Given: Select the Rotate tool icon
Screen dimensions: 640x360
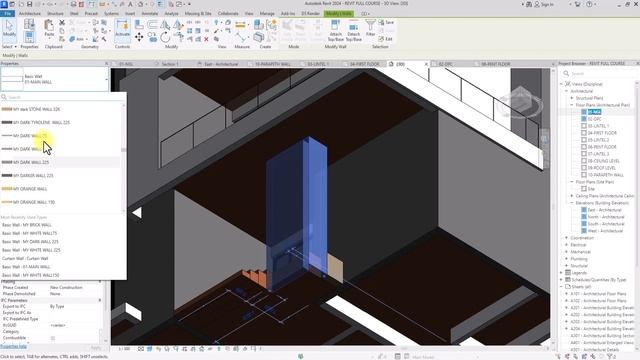Looking at the screenshot, I should pos(165,38).
